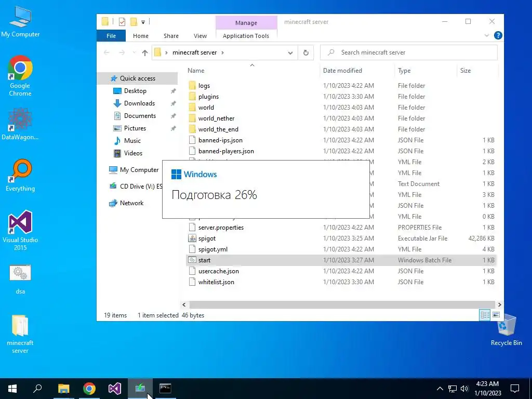Image resolution: width=532 pixels, height=399 pixels.
Task: Click the Windows Start button
Action: point(12,389)
